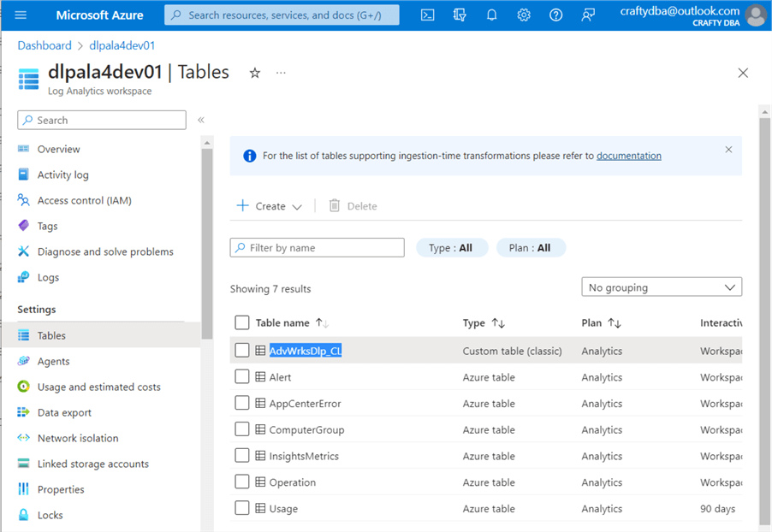Open the Type : All filter
772x532 pixels.
tap(452, 247)
